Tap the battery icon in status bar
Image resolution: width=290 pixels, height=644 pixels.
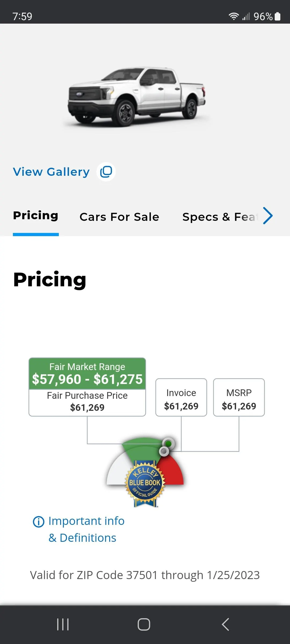278,16
